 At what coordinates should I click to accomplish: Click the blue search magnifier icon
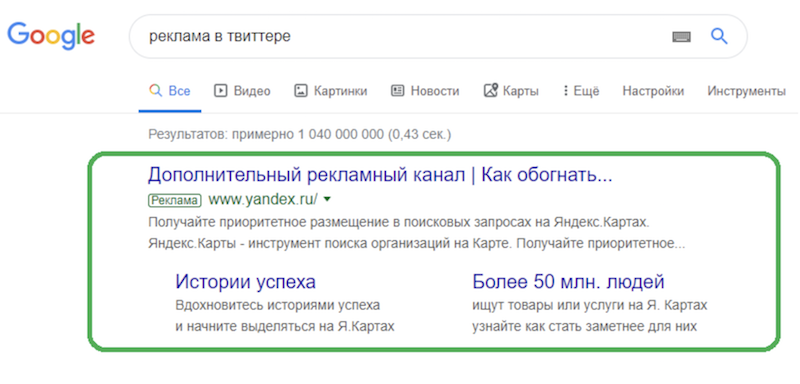click(719, 36)
